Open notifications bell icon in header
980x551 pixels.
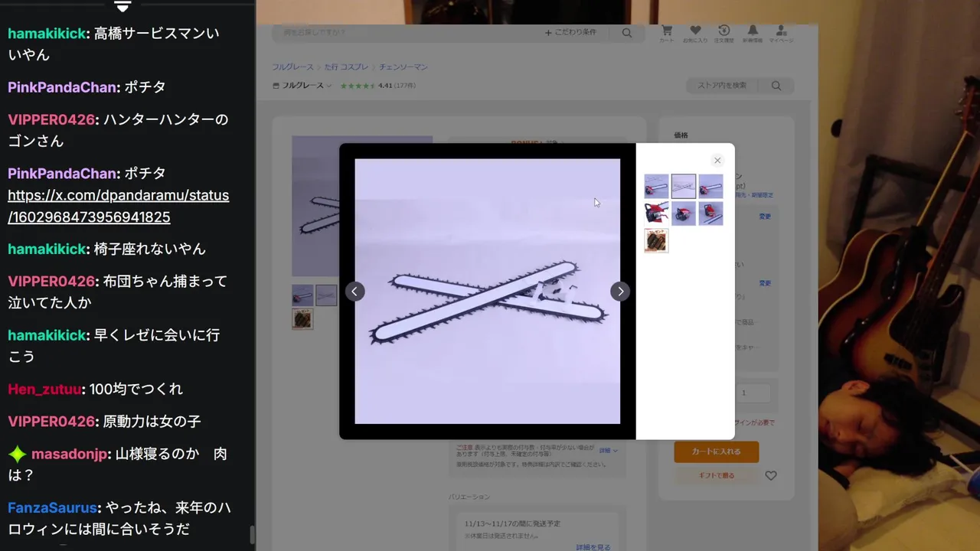coord(753,33)
